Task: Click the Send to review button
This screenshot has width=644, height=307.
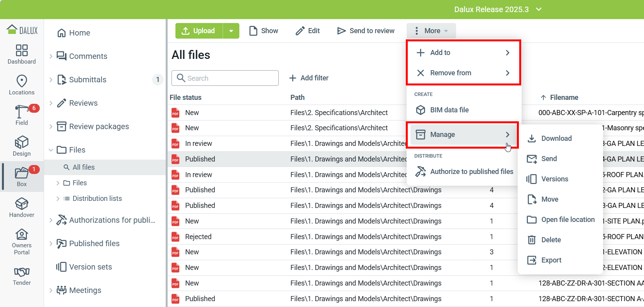Action: (x=366, y=31)
